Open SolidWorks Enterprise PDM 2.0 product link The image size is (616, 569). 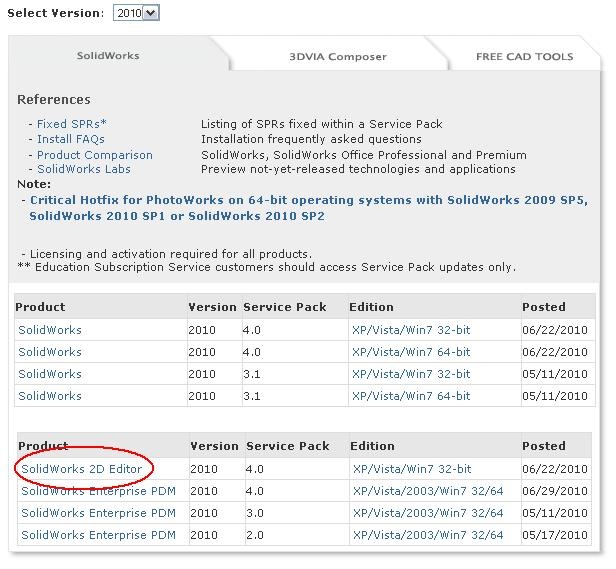[98, 535]
